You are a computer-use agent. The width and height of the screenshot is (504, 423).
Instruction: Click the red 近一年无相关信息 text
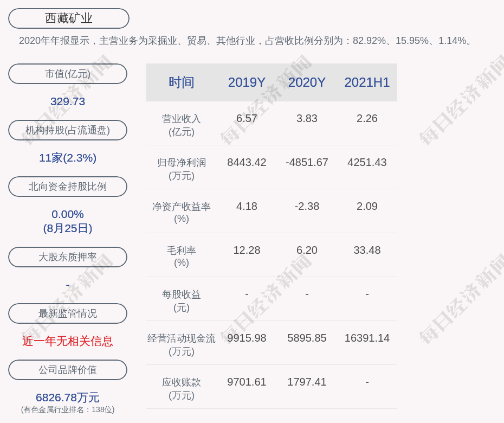(x=68, y=341)
